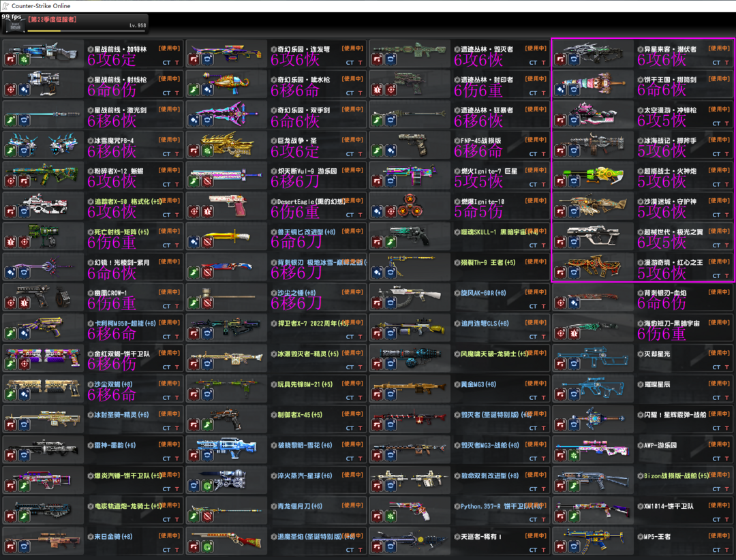The width and height of the screenshot is (736, 560).
Task: Choose the 末日金骑 (+8) weapon image
Action: click(43, 541)
